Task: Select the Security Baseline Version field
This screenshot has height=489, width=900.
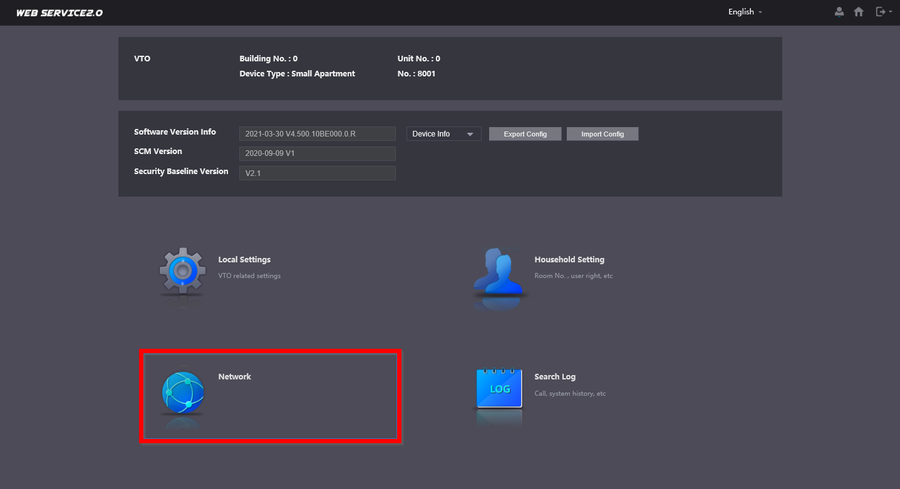Action: (318, 173)
